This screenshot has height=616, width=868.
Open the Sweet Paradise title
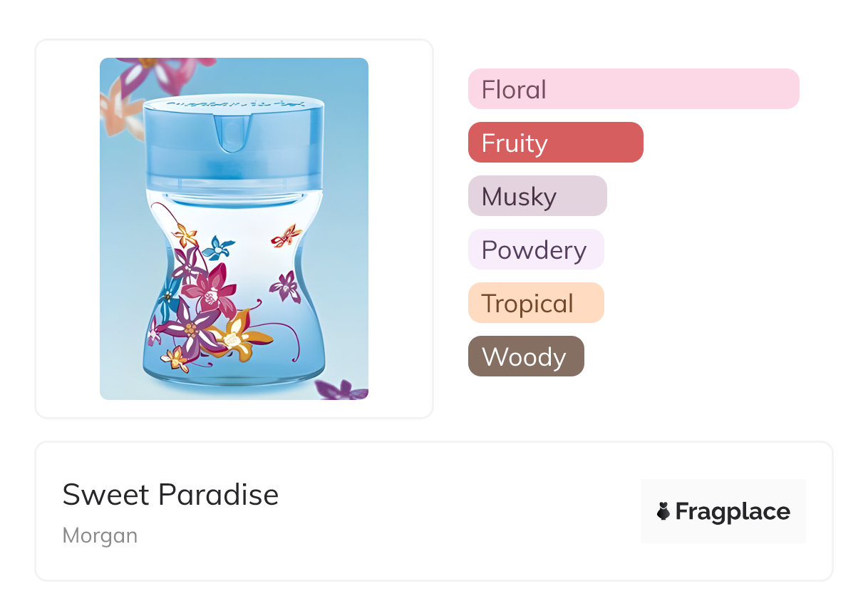170,494
